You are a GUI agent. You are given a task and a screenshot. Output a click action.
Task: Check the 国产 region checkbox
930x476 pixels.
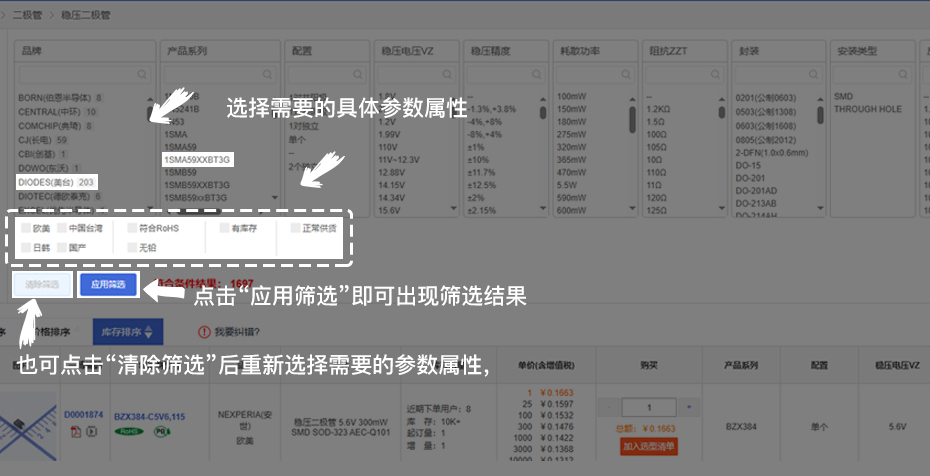[x=62, y=248]
